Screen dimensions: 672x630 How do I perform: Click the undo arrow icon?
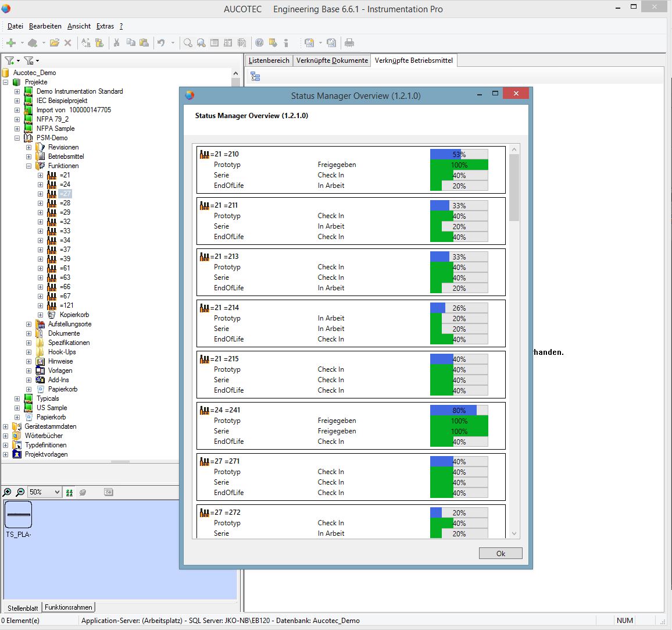click(x=161, y=43)
